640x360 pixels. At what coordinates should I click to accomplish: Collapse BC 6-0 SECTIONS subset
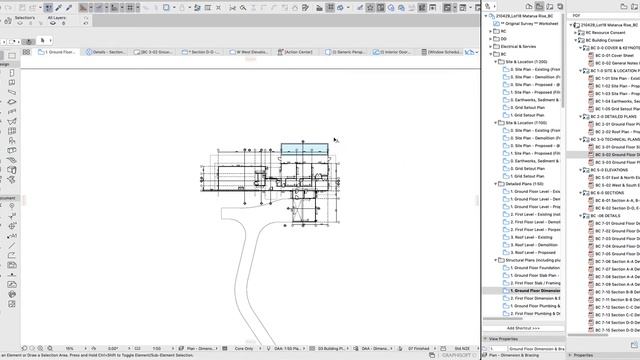580,193
